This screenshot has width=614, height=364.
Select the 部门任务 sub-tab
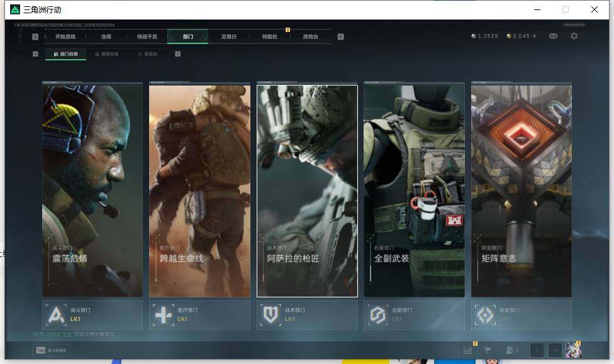[66, 54]
